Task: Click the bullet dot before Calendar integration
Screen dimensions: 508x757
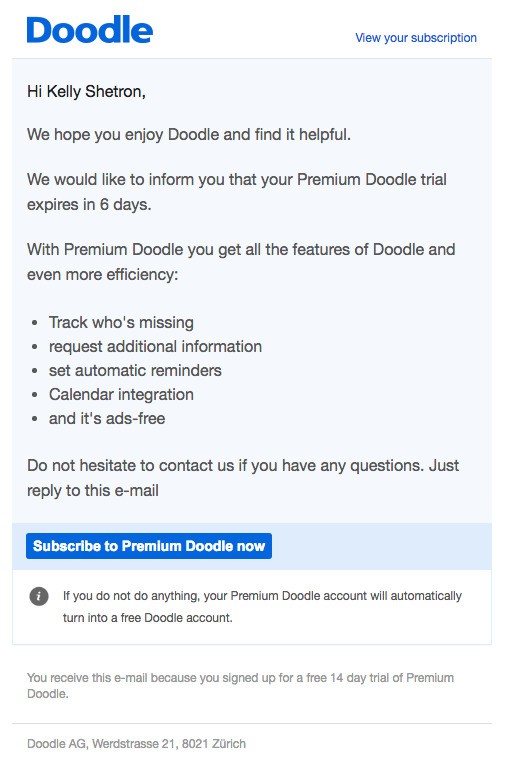Action: pos(34,395)
